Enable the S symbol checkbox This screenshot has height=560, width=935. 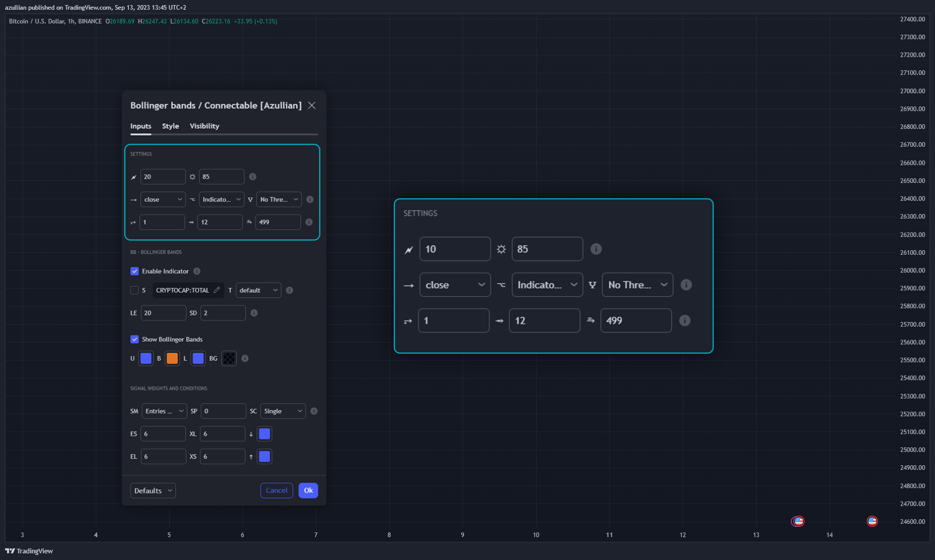(135, 290)
